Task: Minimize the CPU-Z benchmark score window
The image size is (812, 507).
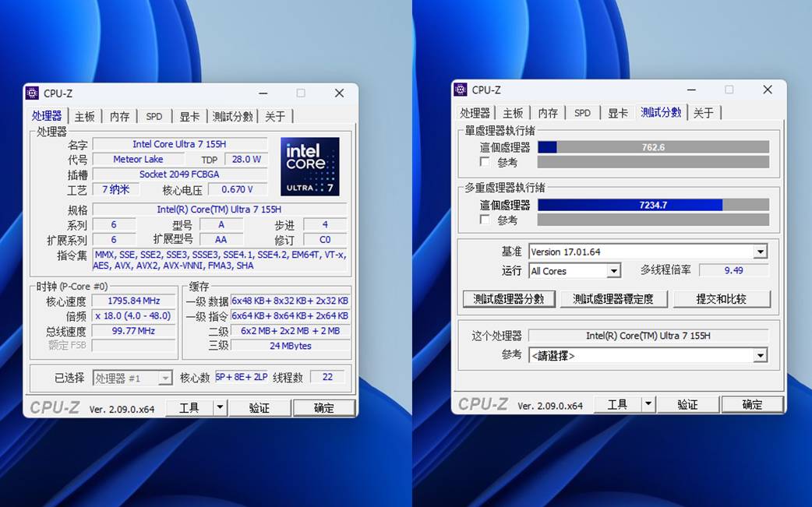Action: tap(690, 90)
